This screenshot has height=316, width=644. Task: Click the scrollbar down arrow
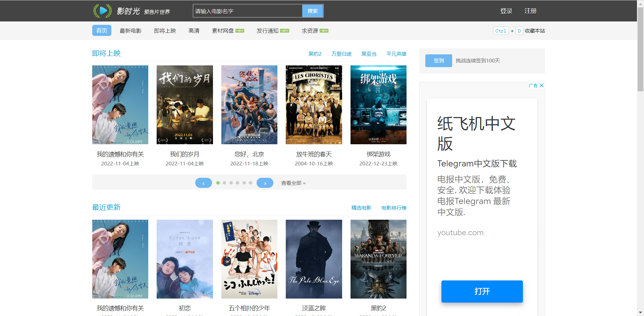tap(640, 313)
